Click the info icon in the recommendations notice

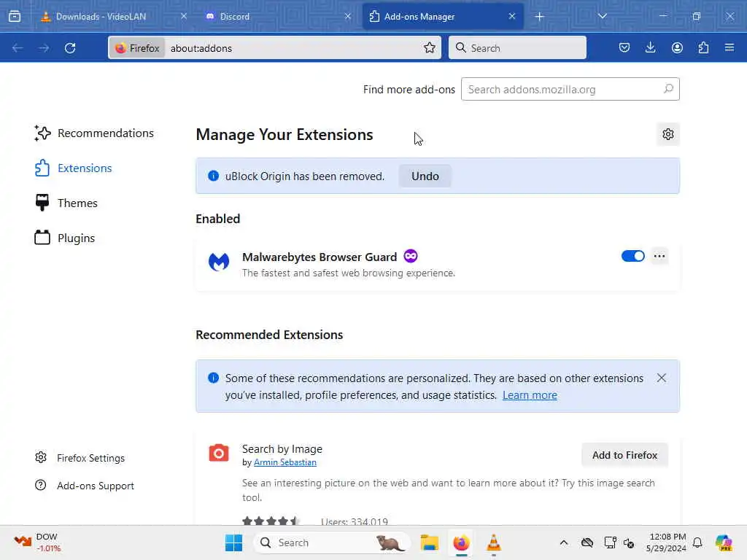[x=214, y=378]
